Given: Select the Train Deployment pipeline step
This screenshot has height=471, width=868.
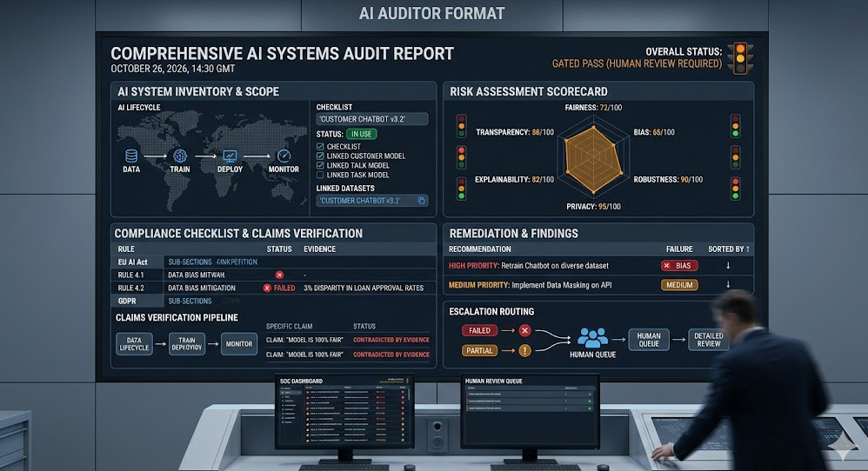Looking at the screenshot, I should (186, 344).
